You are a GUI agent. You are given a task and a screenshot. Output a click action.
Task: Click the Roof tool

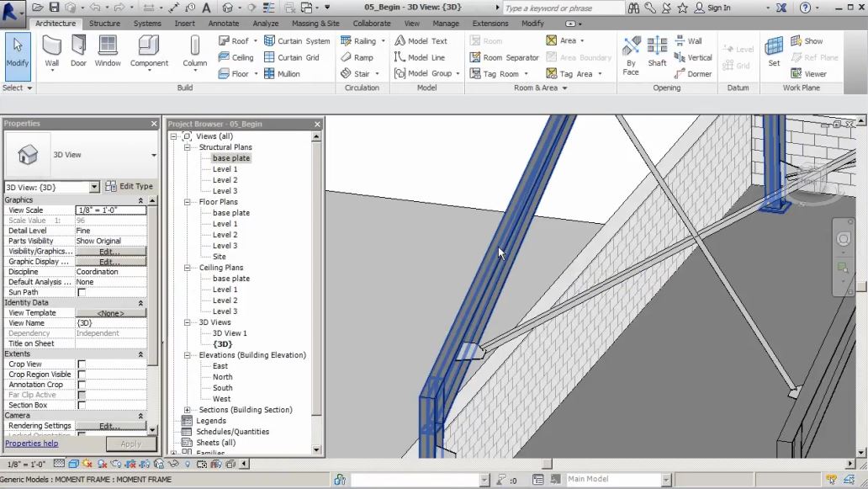point(237,41)
